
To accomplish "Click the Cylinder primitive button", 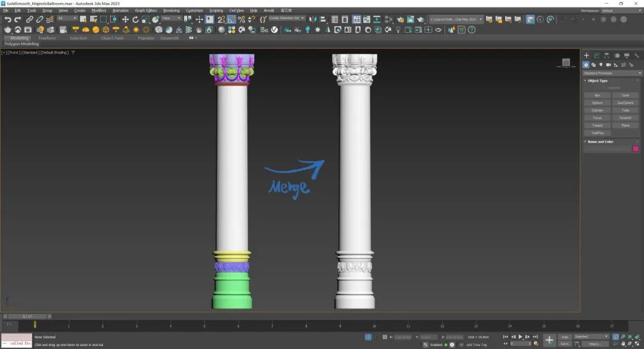I will click(x=597, y=110).
